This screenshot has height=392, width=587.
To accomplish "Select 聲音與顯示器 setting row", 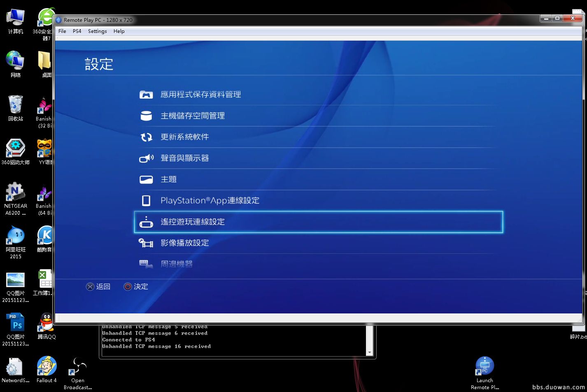I will click(x=318, y=158).
